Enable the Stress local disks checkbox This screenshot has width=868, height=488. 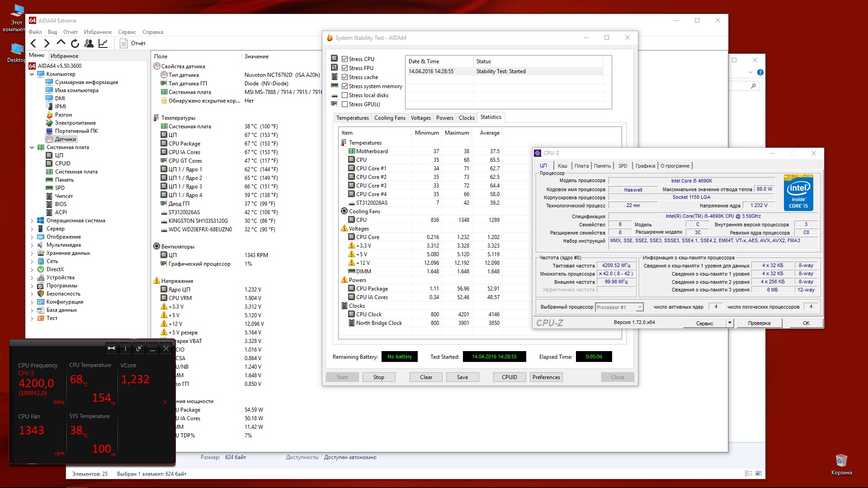[345, 95]
